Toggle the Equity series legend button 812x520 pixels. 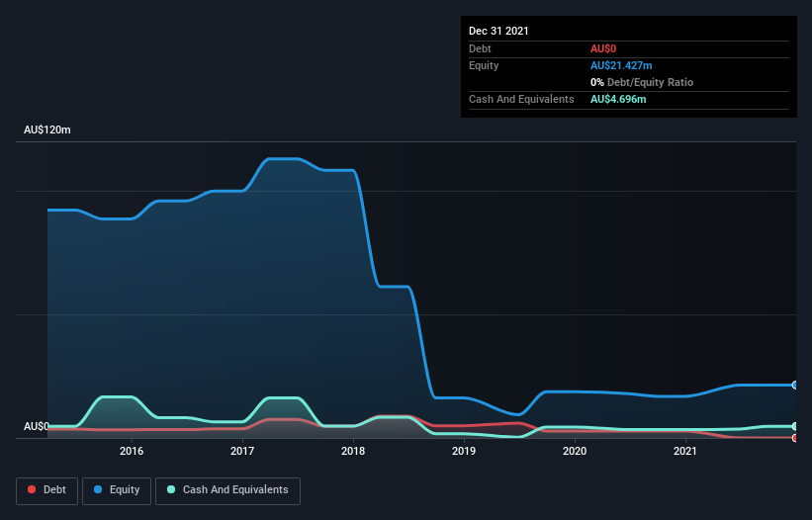[x=117, y=490]
